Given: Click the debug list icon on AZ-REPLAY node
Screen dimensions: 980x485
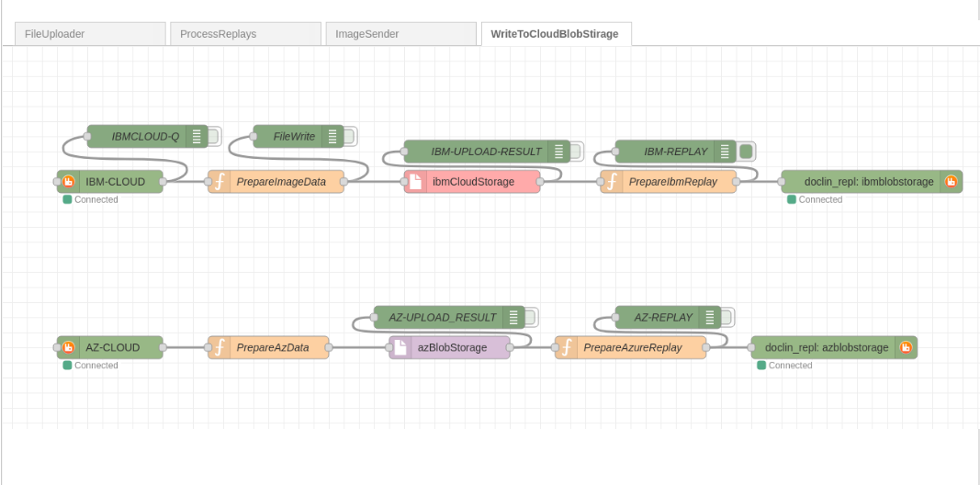Looking at the screenshot, I should coord(709,317).
